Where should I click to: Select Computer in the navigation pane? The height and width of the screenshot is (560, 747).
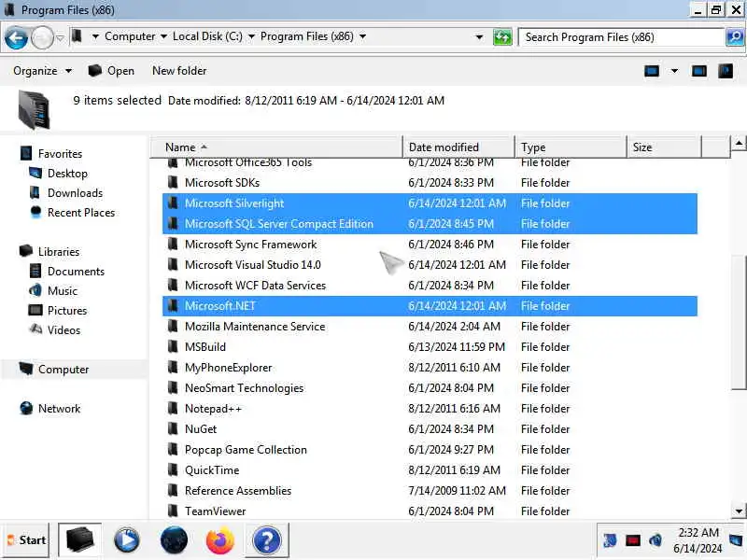pos(63,370)
